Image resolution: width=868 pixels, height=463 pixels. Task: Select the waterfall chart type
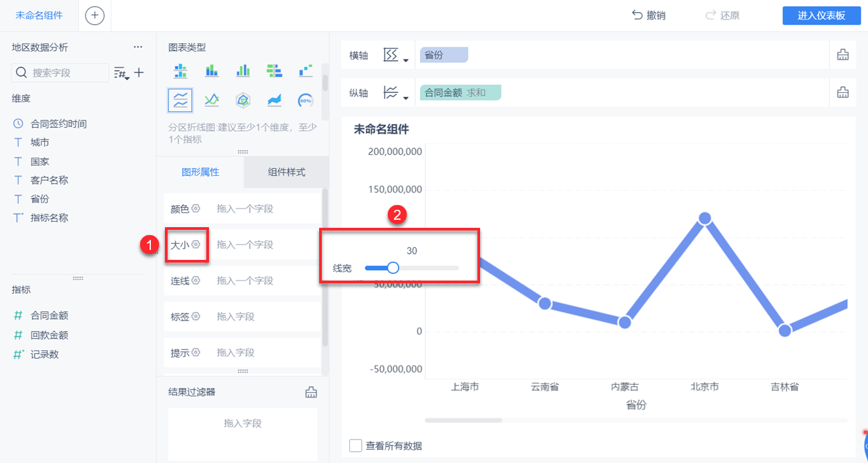[x=305, y=70]
